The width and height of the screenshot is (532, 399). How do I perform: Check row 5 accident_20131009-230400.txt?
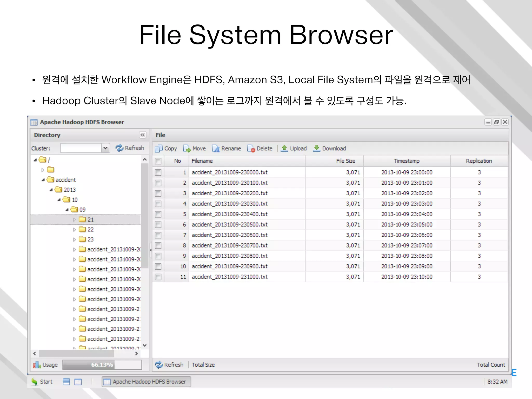(x=158, y=214)
